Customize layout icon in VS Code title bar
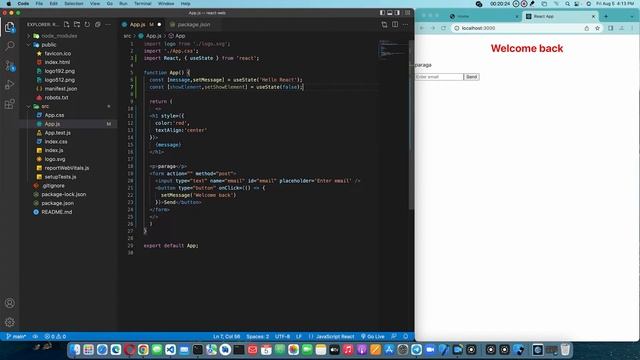The height and width of the screenshot is (360, 640). tap(407, 13)
